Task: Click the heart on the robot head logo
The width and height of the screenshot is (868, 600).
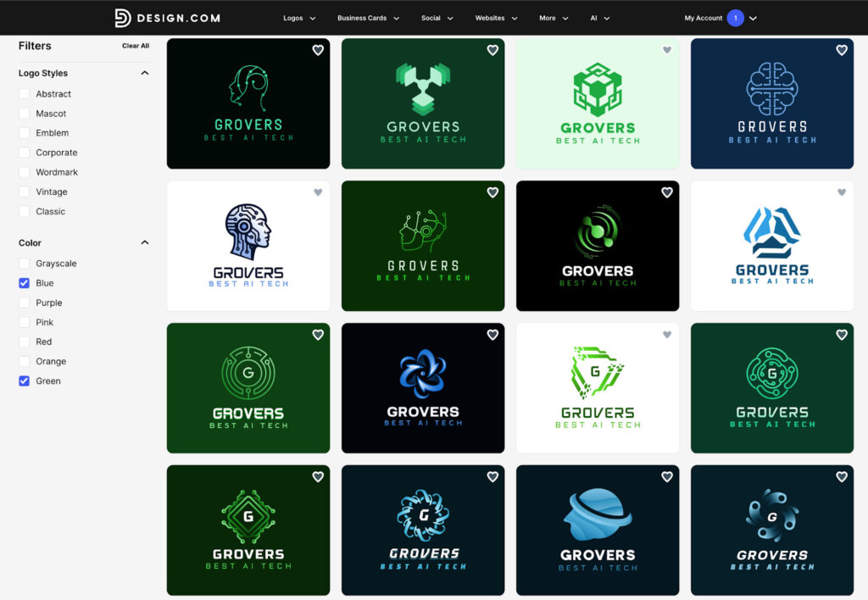Action: 318,192
